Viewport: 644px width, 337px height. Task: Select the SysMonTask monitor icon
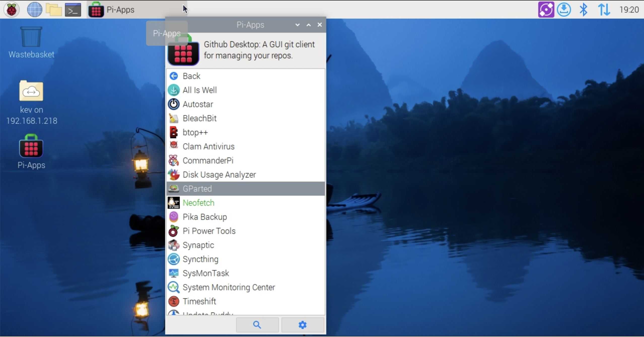coord(174,273)
